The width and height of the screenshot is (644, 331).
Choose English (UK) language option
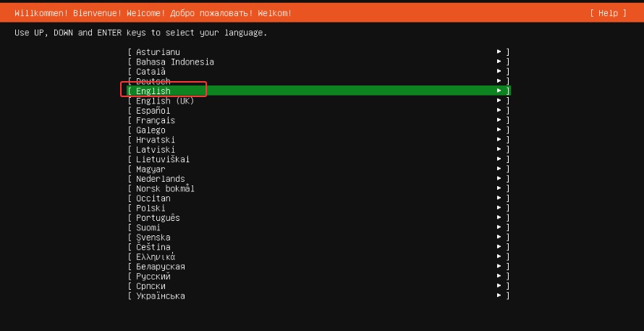pos(165,101)
